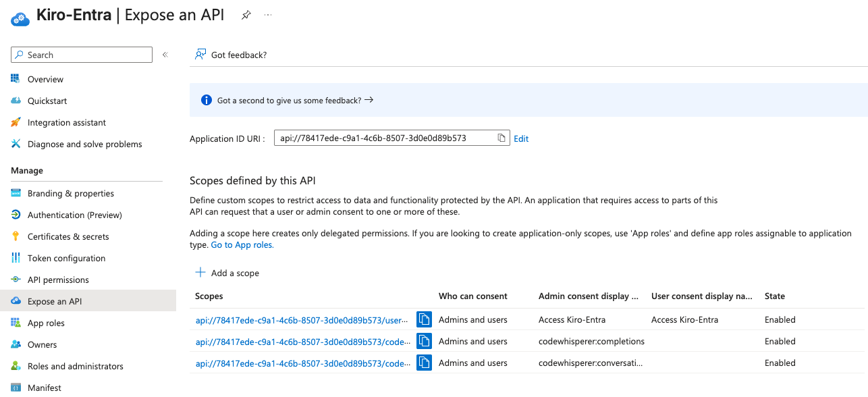This screenshot has height=397, width=868.
Task: Edit the Application ID URI
Action: pos(521,138)
